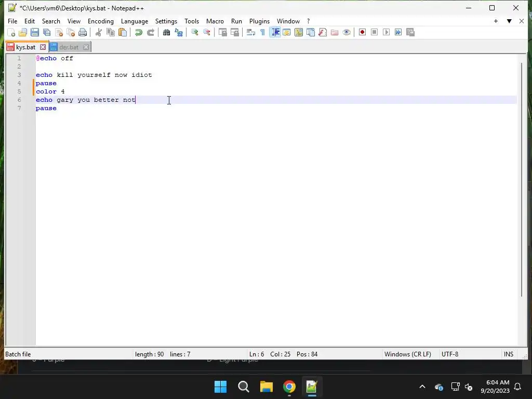The image size is (532, 399).
Task: Redo edit with Redo arrow icon
Action: (150, 32)
